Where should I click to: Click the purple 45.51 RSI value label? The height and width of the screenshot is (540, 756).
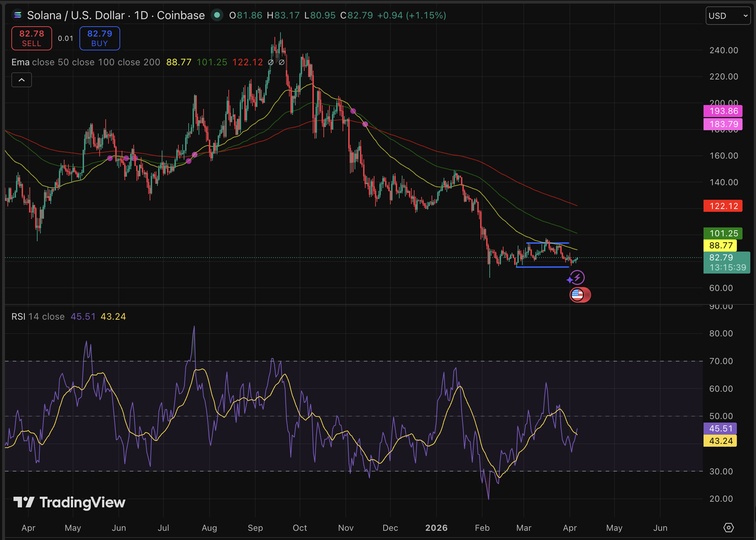point(720,429)
